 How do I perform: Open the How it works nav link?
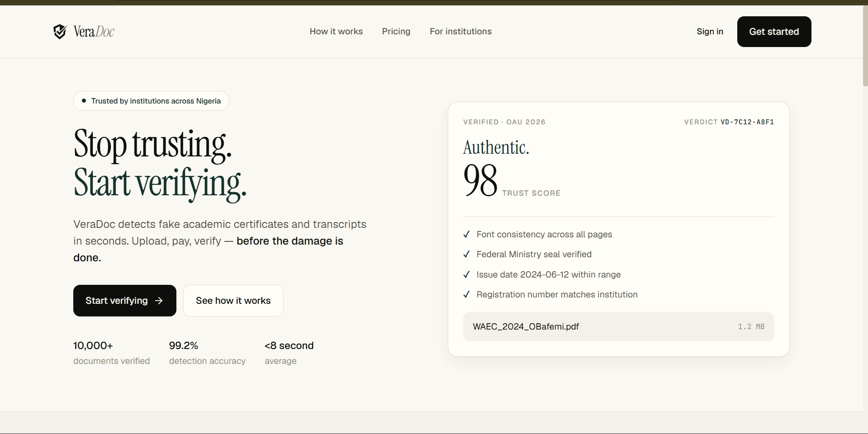pos(336,31)
